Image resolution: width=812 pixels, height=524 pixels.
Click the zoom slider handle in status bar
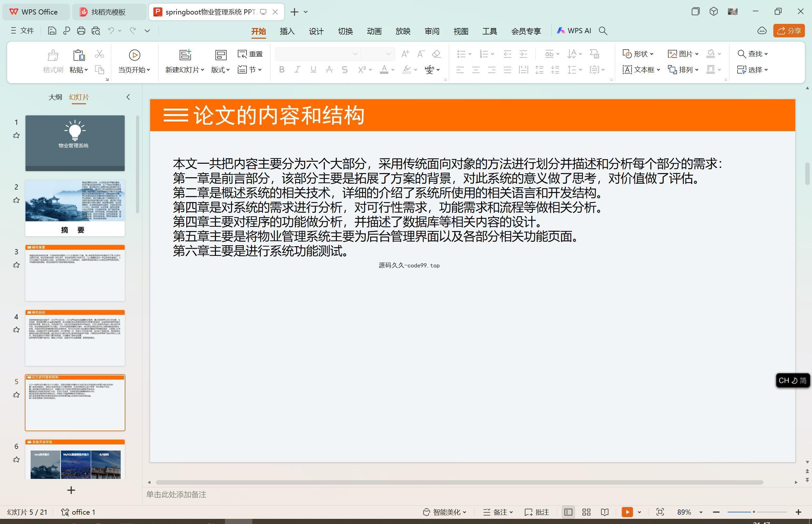coord(754,512)
